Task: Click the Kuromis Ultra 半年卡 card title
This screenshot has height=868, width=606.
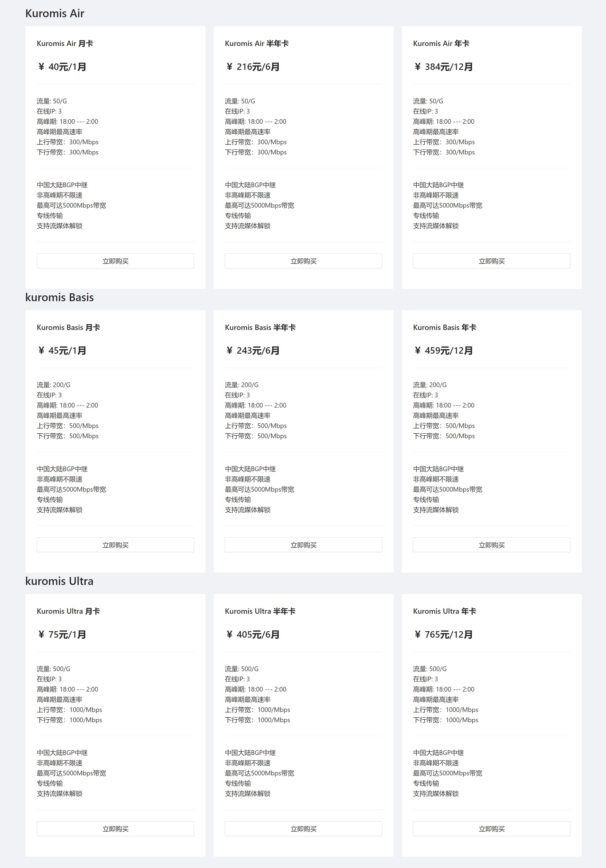Action: tap(260, 611)
